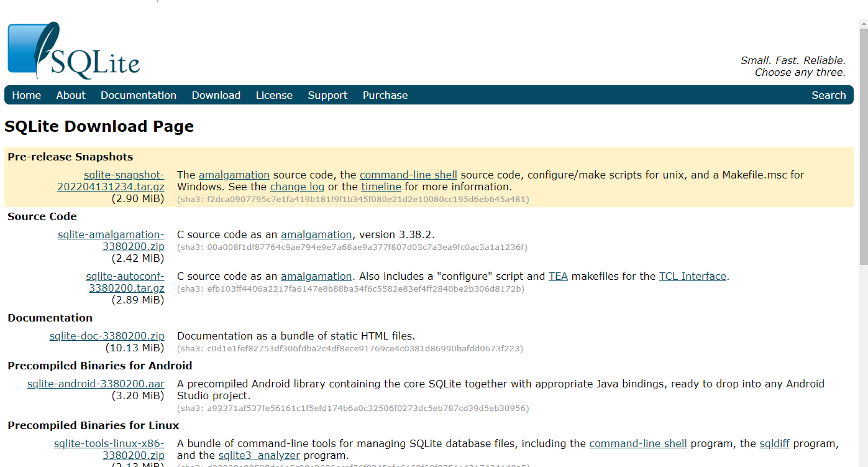Click the sha3 hash starting c0d1e1fef827
Viewport: 868px width, 467px height.
coord(350,348)
